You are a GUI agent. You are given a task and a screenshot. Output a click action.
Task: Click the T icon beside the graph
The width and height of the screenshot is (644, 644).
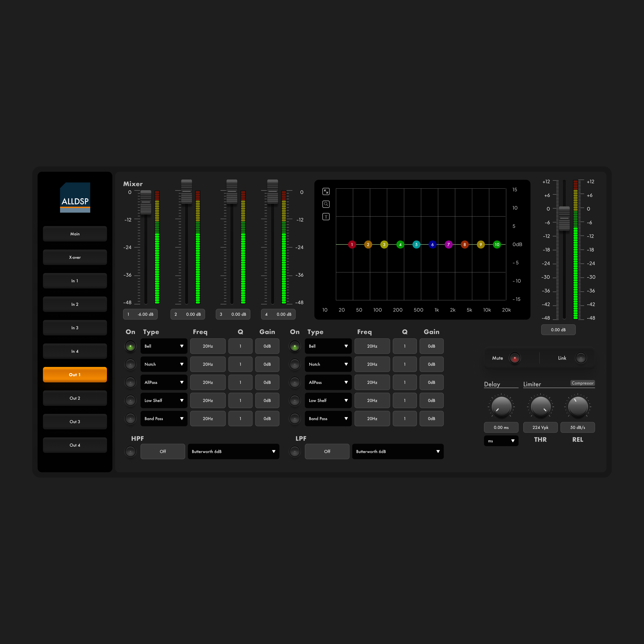326,217
